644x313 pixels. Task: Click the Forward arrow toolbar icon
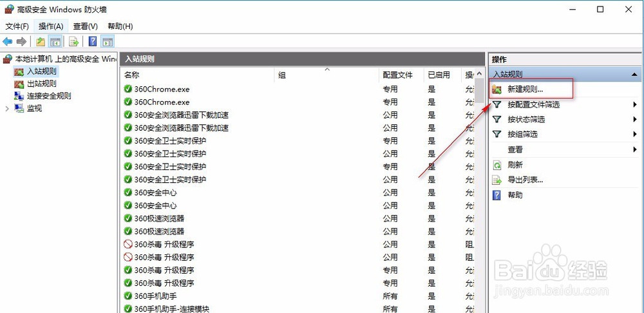click(x=21, y=41)
